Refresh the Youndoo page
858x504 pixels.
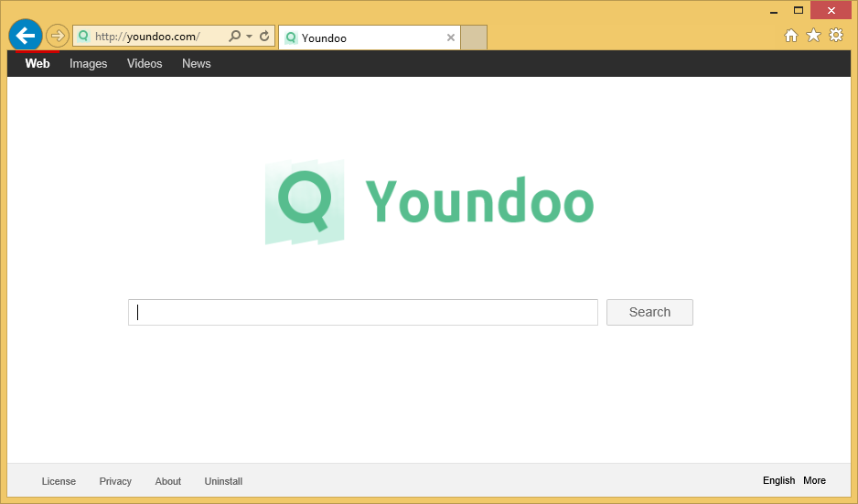pyautogui.click(x=264, y=36)
